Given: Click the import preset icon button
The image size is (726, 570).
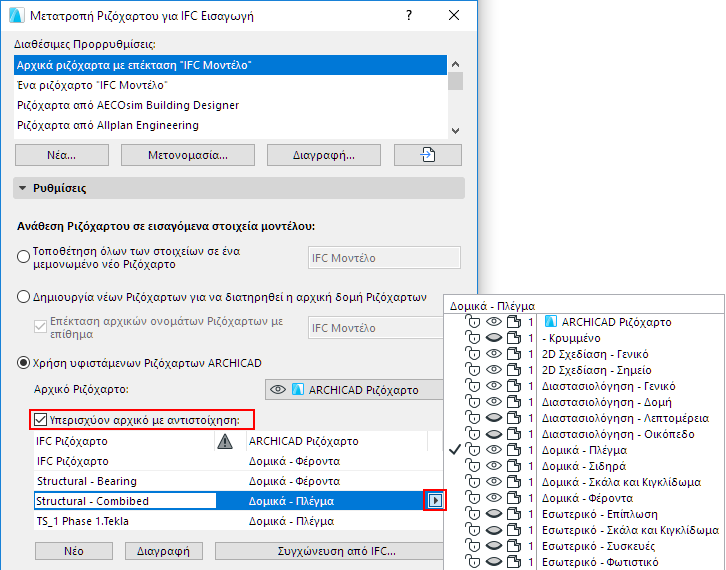Looking at the screenshot, I should [x=427, y=155].
